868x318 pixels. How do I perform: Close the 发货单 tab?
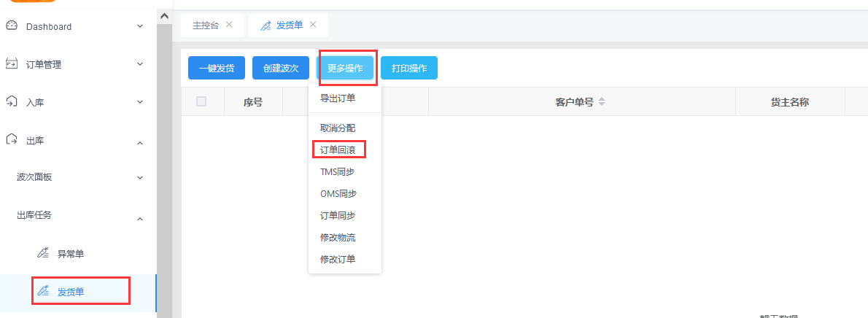313,24
